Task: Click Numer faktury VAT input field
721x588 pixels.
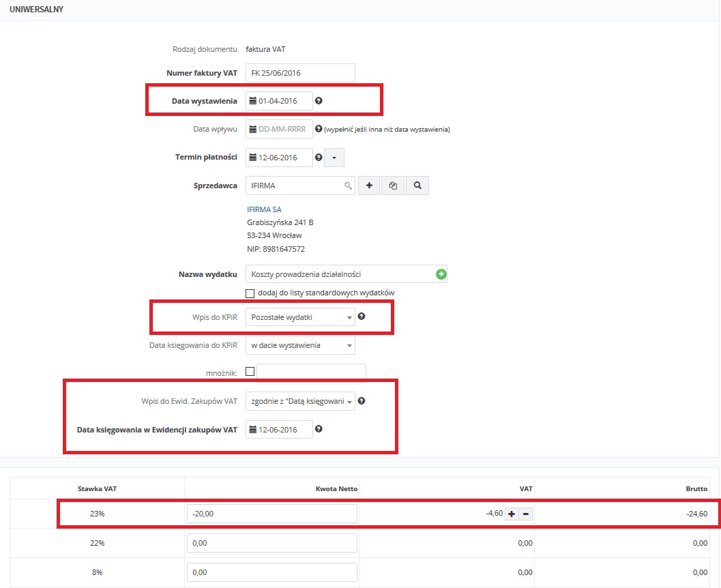Action: click(x=300, y=72)
